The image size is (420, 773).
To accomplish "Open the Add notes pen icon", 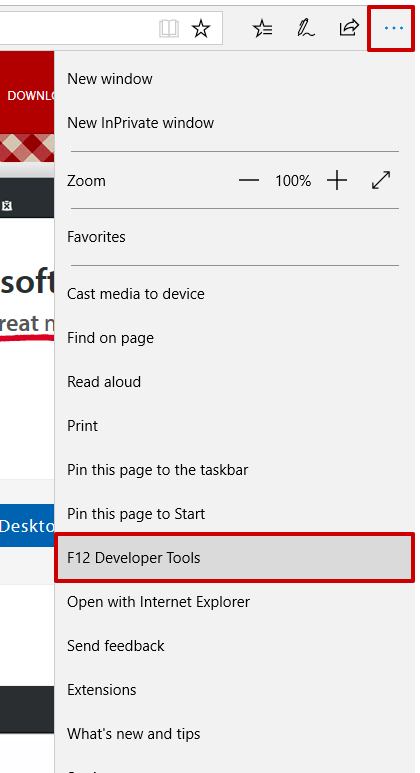I will pos(306,28).
